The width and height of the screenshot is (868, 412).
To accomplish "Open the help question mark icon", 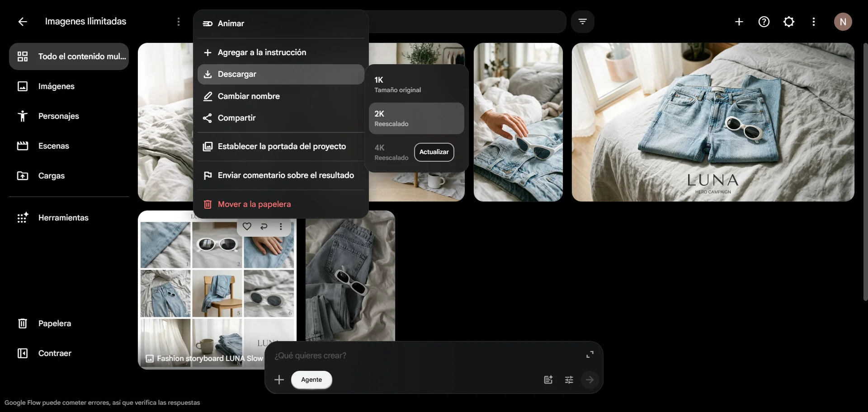I will (x=764, y=22).
